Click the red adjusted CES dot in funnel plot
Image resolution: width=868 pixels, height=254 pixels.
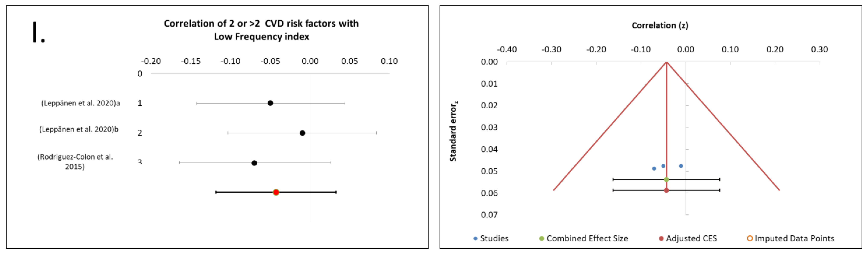[x=666, y=190]
